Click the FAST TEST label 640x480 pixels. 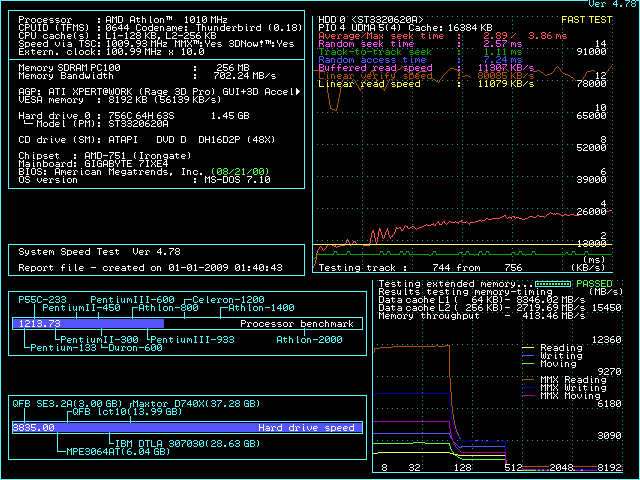[x=589, y=19]
